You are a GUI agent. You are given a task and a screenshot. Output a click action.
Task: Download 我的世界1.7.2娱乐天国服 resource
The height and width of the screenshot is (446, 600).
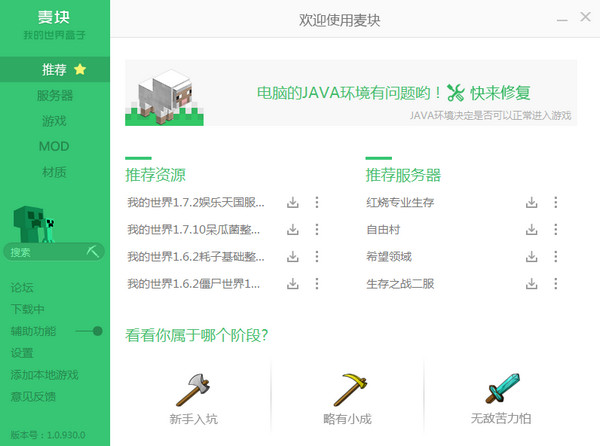coord(293,202)
